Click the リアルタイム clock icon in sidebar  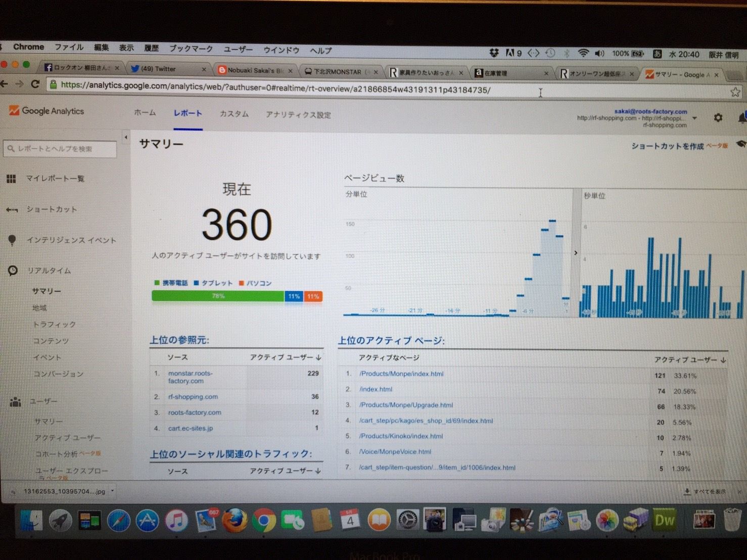coord(13,271)
